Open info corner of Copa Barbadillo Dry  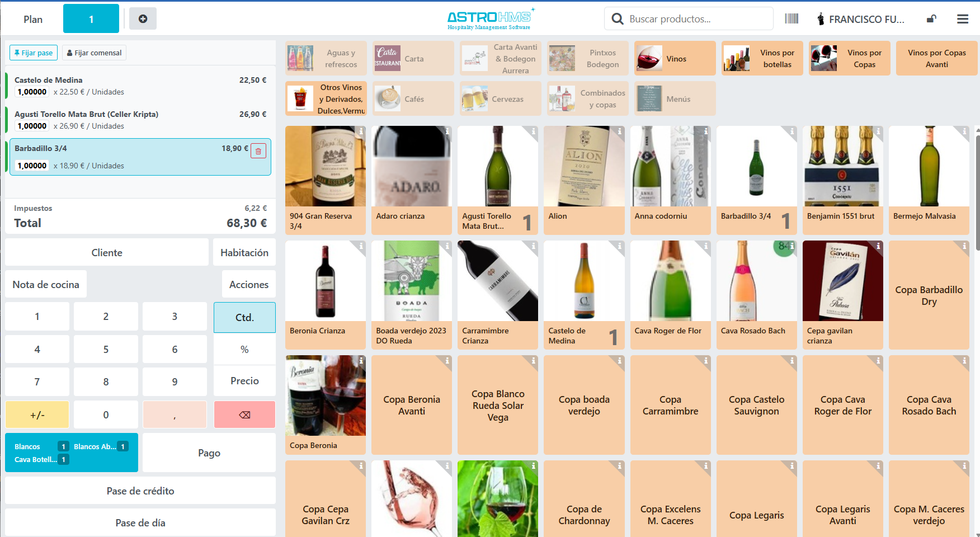coord(964,246)
